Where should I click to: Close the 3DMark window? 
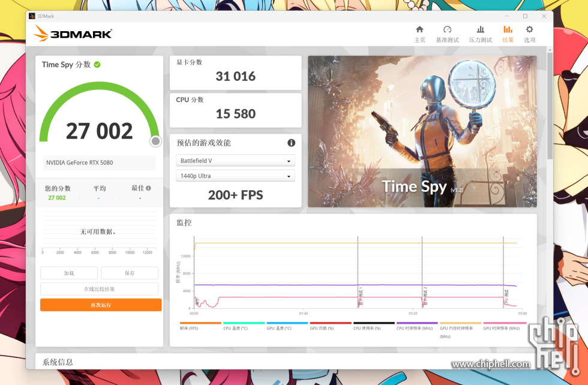(544, 16)
